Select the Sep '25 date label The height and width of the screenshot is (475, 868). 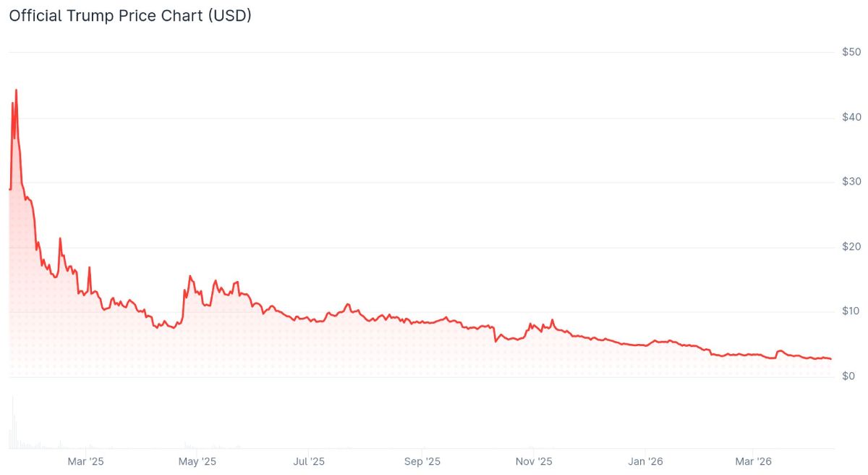point(422,461)
